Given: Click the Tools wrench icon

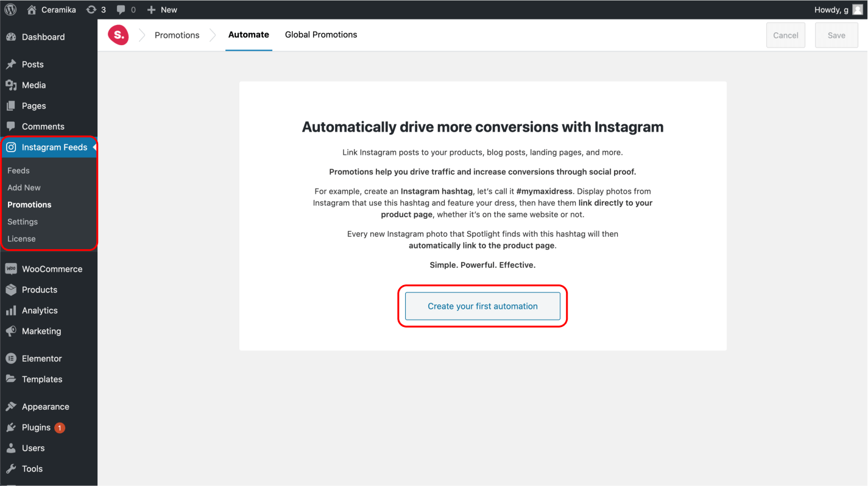Looking at the screenshot, I should click(x=11, y=469).
